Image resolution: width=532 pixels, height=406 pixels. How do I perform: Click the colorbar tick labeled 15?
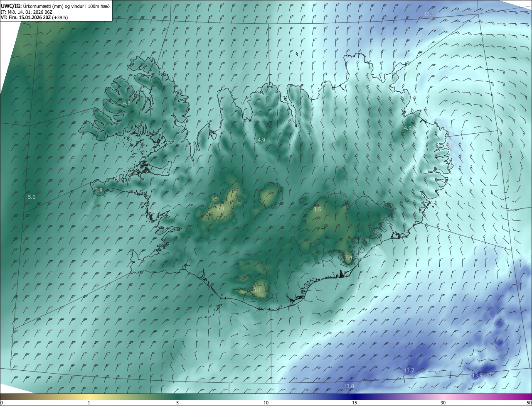point(355,403)
